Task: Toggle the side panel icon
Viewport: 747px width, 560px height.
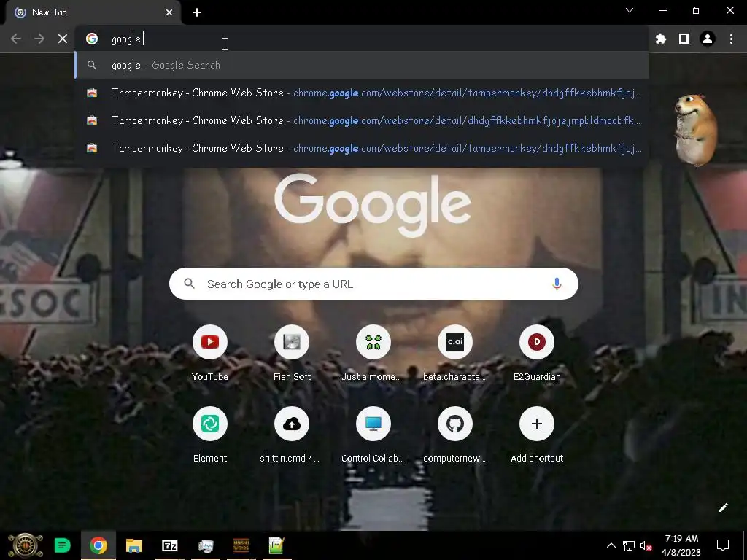Action: (x=684, y=39)
